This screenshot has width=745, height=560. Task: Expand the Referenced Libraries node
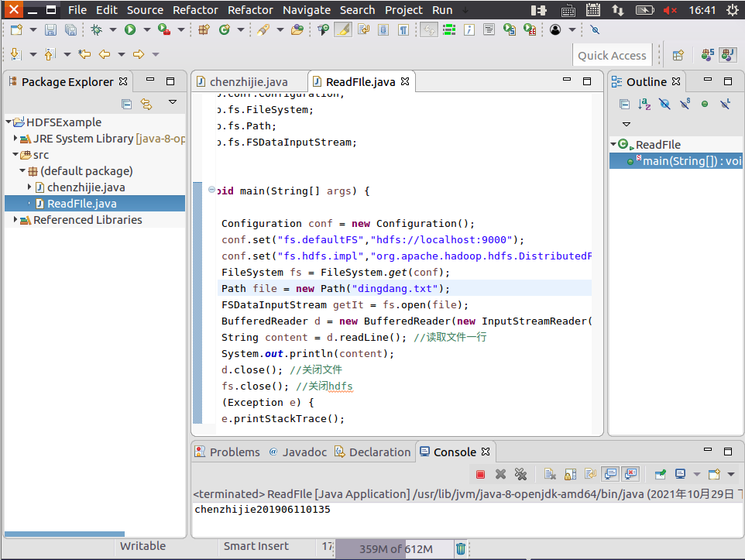tap(15, 220)
